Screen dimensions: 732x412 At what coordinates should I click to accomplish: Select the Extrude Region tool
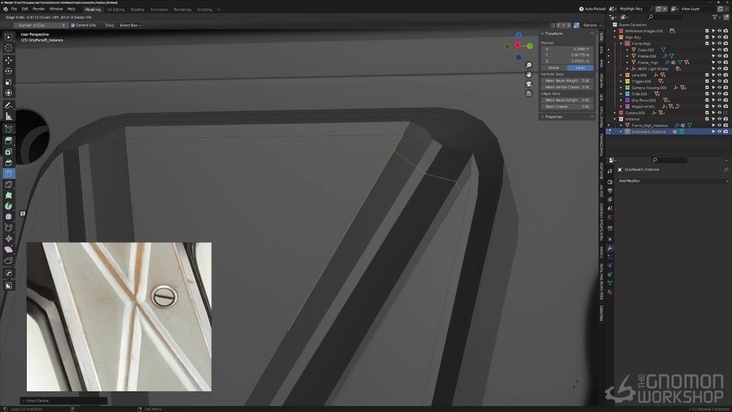tap(8, 140)
